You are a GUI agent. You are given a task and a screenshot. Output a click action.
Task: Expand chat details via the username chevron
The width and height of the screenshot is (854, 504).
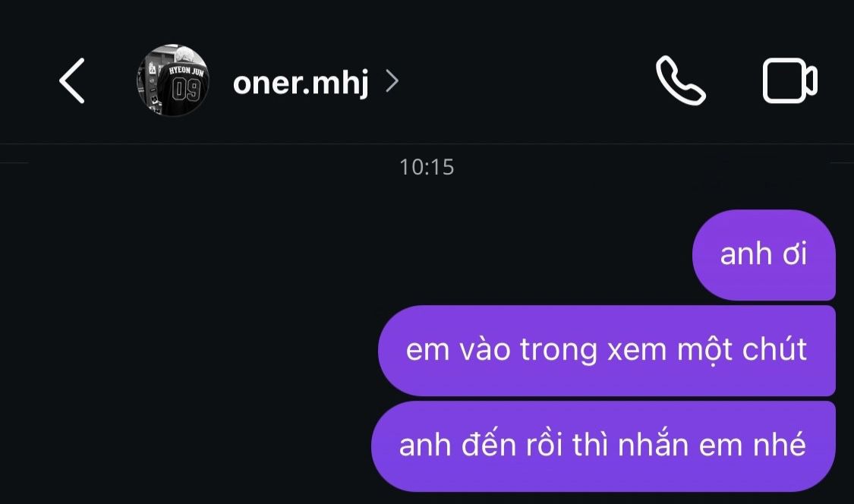coord(392,82)
